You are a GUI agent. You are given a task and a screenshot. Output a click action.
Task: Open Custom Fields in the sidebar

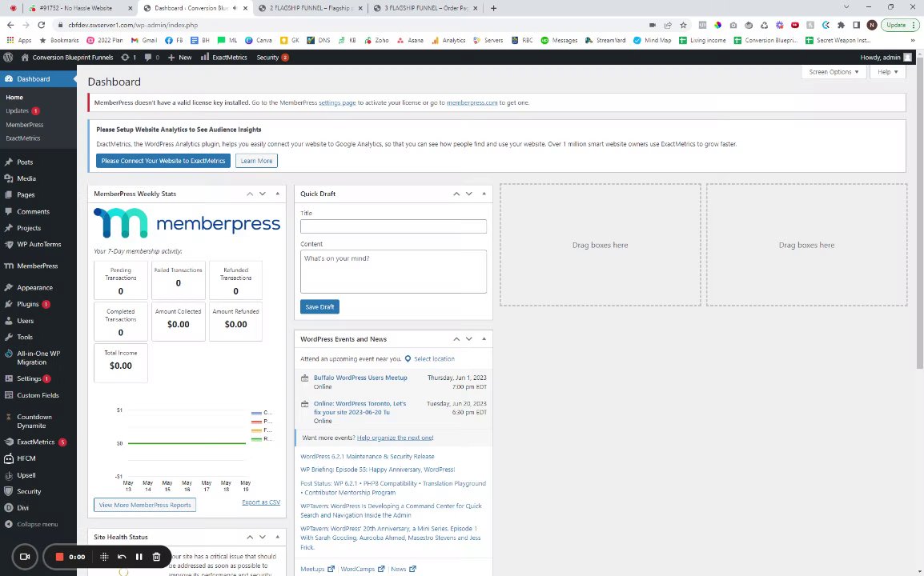pyautogui.click(x=38, y=395)
